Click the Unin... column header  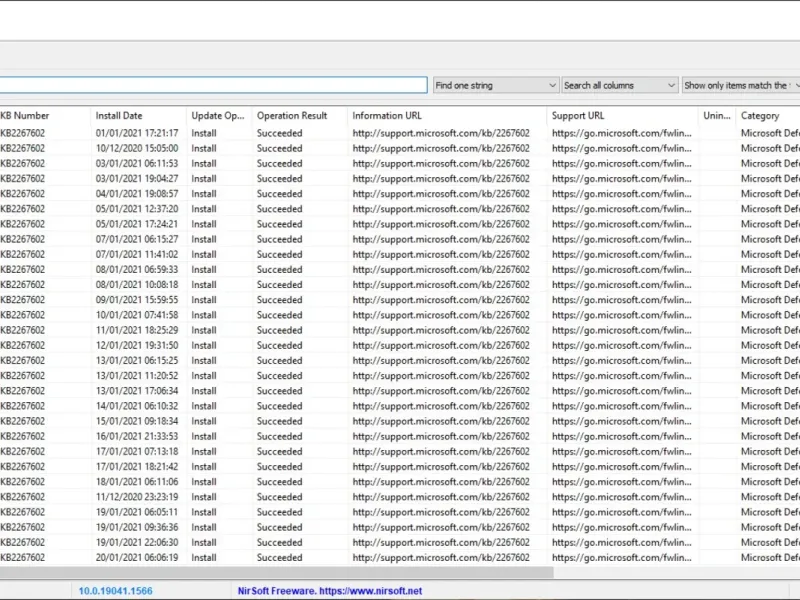[717, 116]
